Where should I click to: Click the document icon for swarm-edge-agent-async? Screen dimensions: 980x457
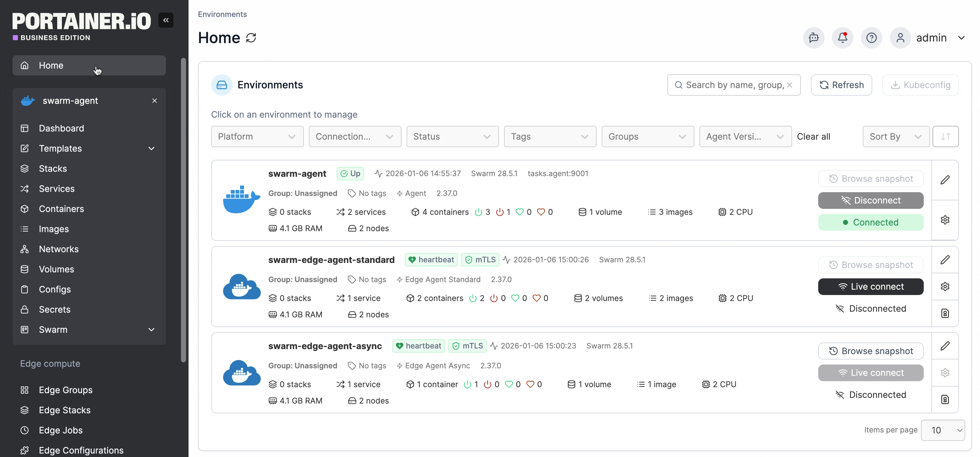pos(945,399)
